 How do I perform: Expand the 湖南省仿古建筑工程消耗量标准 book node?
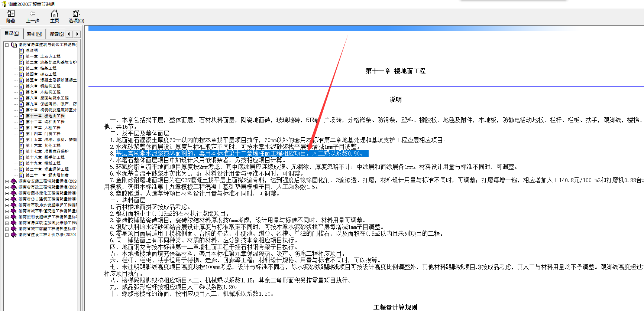7,199
